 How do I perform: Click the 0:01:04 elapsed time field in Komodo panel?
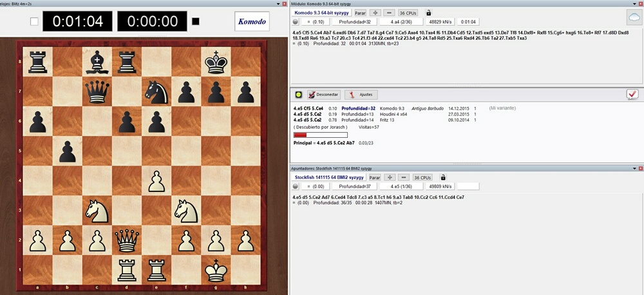[x=468, y=22]
